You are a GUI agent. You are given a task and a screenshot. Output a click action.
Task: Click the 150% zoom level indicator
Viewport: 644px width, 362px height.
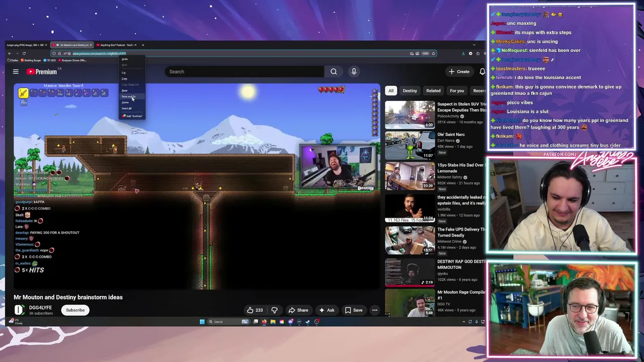pos(426,53)
